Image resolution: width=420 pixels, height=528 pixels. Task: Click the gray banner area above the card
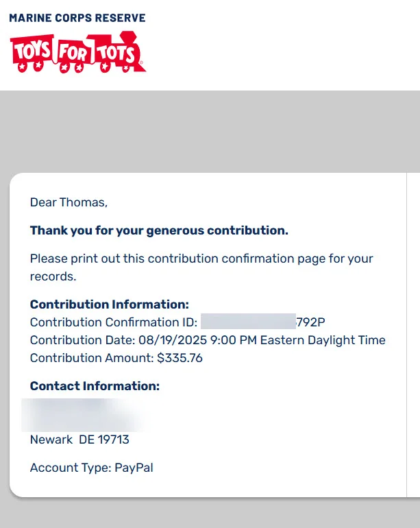pos(210,130)
